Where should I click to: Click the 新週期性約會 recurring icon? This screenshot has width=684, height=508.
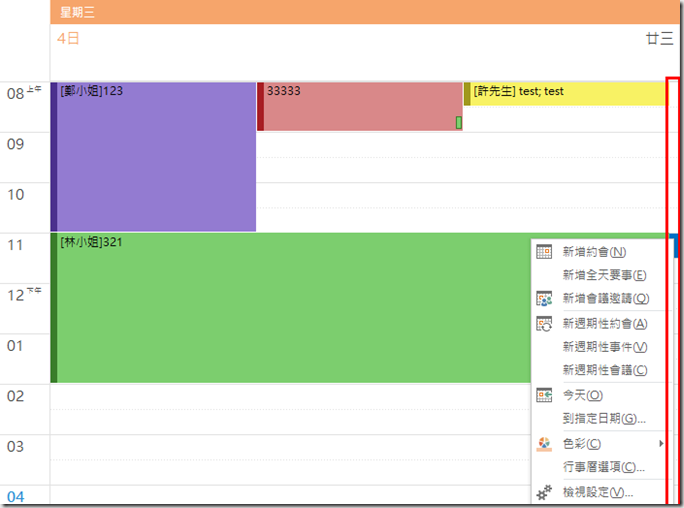click(544, 323)
